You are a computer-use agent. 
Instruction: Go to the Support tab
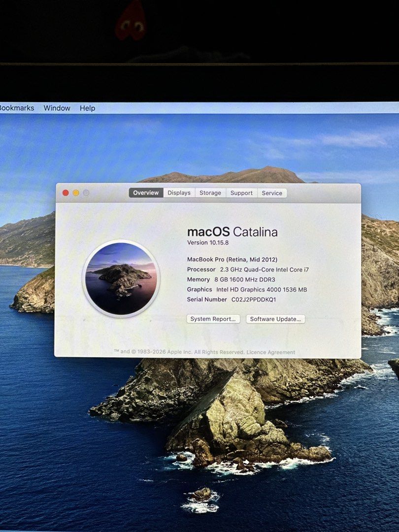click(241, 193)
